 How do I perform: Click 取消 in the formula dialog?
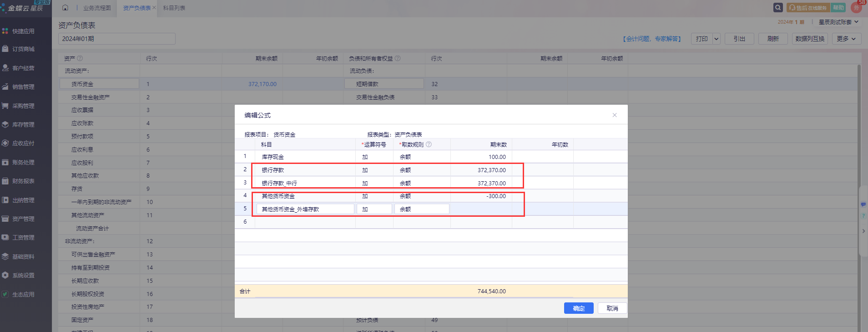pos(612,308)
